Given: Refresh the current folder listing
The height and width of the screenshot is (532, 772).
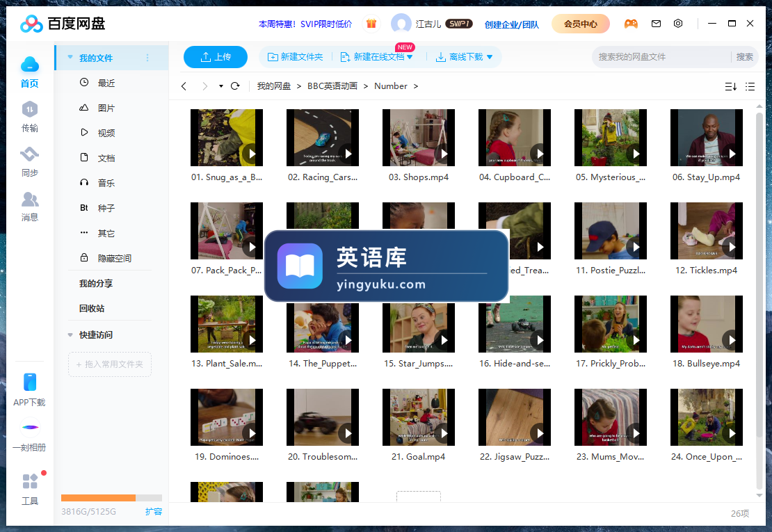Looking at the screenshot, I should 235,86.
